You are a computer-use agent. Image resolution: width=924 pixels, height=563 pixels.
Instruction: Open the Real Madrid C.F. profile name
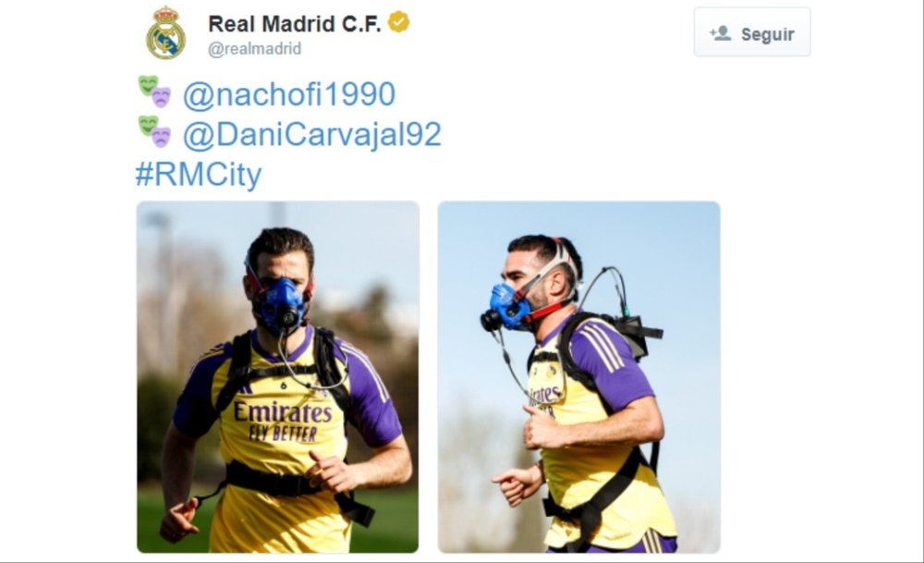coord(294,24)
